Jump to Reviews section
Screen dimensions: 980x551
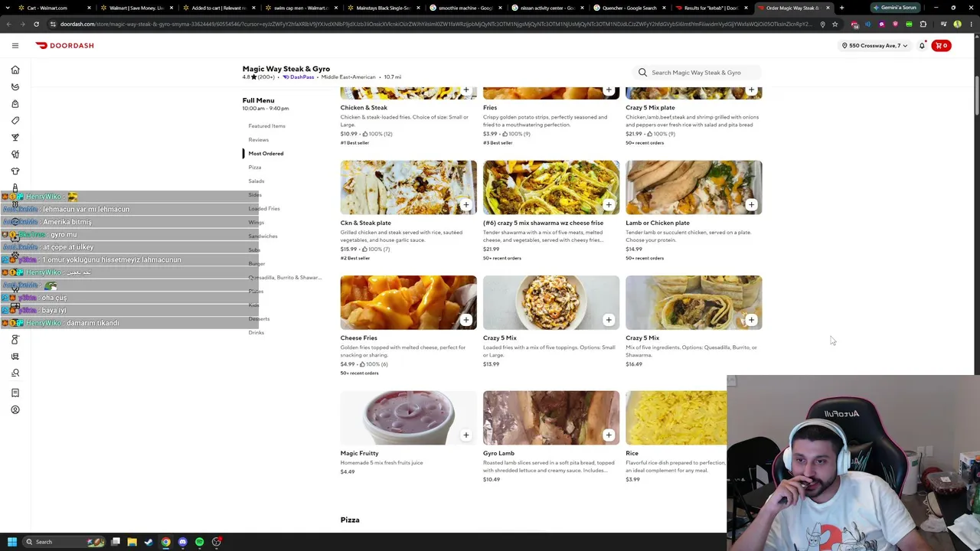coord(258,139)
